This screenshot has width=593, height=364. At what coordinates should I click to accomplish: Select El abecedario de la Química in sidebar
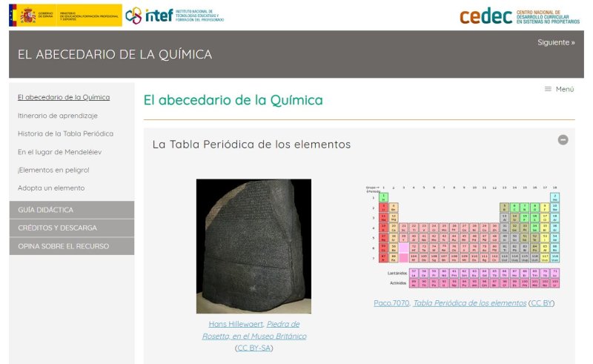tap(64, 97)
